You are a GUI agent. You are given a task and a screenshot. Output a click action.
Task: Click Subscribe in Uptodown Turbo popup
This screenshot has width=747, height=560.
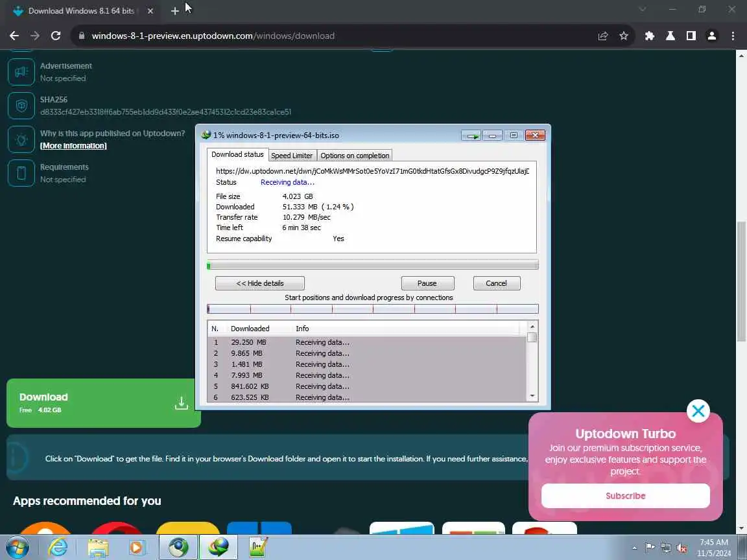tap(626, 496)
